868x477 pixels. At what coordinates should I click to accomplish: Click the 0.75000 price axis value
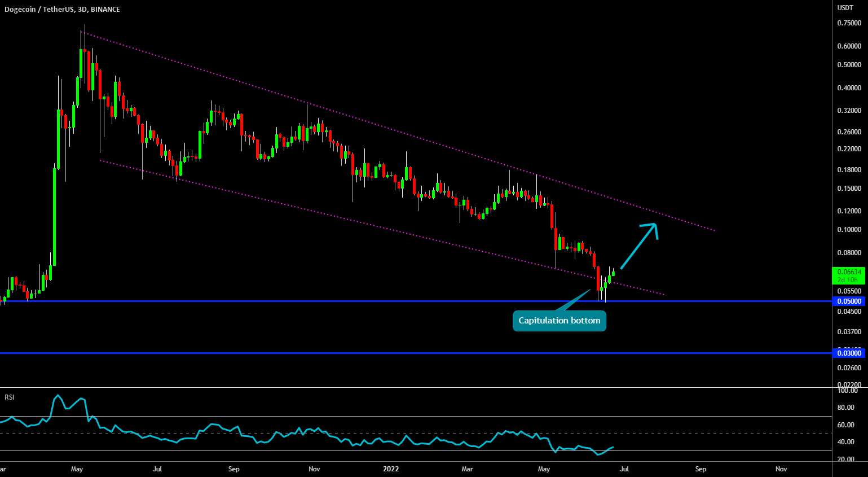point(849,23)
